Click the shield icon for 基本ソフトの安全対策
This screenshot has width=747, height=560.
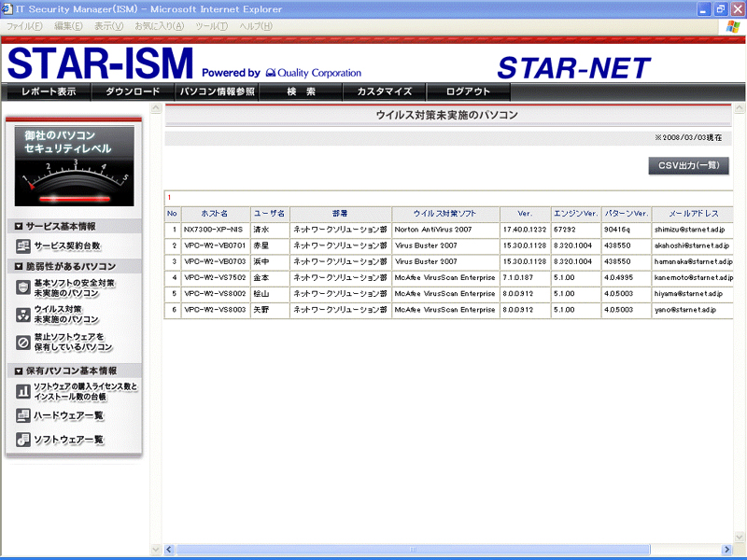[x=22, y=287]
